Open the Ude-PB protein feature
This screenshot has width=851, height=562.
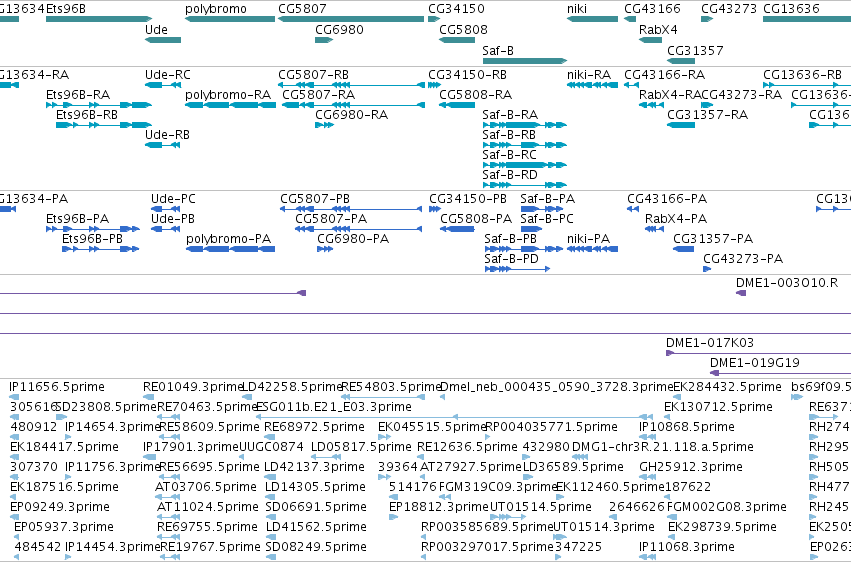[x=165, y=229]
